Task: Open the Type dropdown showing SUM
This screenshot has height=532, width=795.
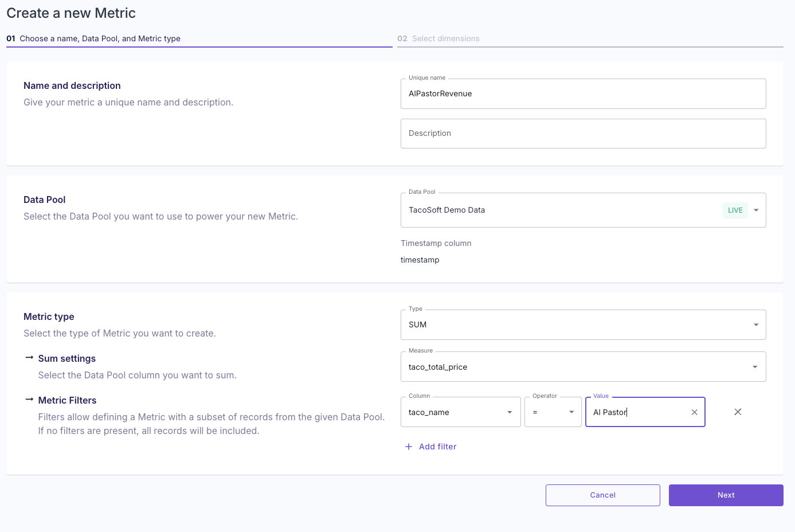Action: click(x=583, y=324)
